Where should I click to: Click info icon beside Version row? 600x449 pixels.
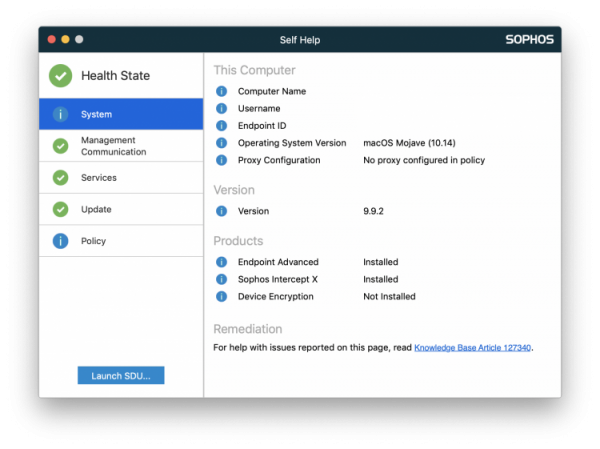point(222,211)
